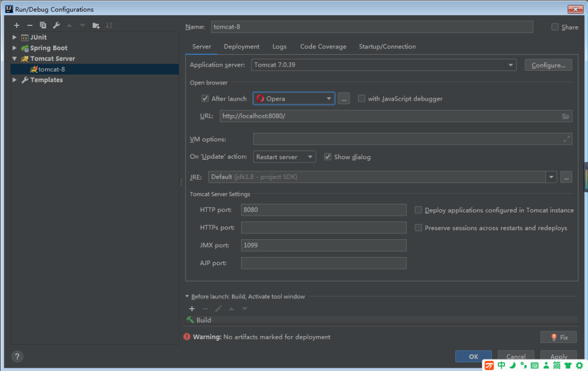Click the Fix warning button
This screenshot has width=588, height=371.
coord(559,337)
